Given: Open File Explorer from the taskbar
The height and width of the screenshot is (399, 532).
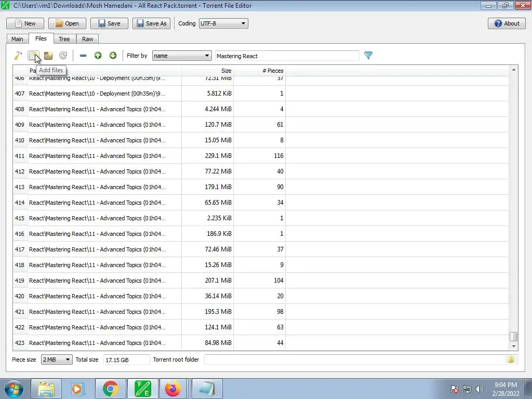Looking at the screenshot, I should [x=46, y=389].
